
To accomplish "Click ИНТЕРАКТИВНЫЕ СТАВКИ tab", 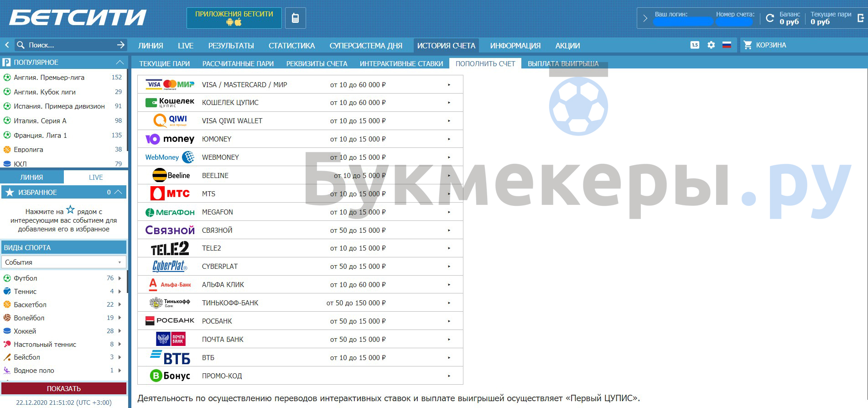I will 401,64.
